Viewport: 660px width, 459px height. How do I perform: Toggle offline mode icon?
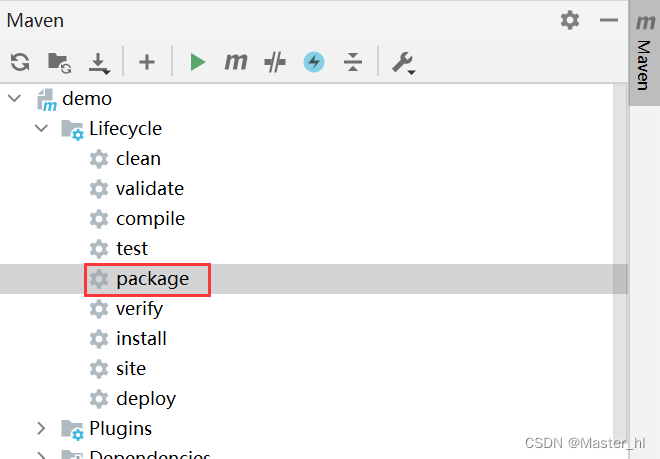(x=275, y=62)
